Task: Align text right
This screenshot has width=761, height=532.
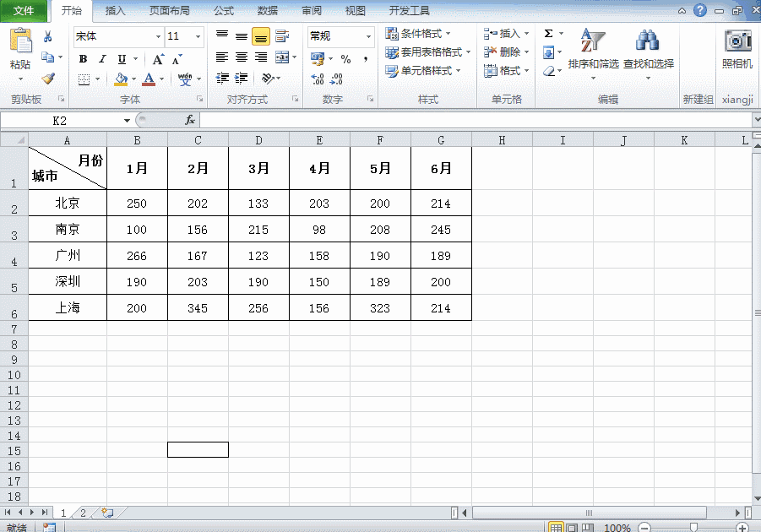Action: click(x=261, y=57)
